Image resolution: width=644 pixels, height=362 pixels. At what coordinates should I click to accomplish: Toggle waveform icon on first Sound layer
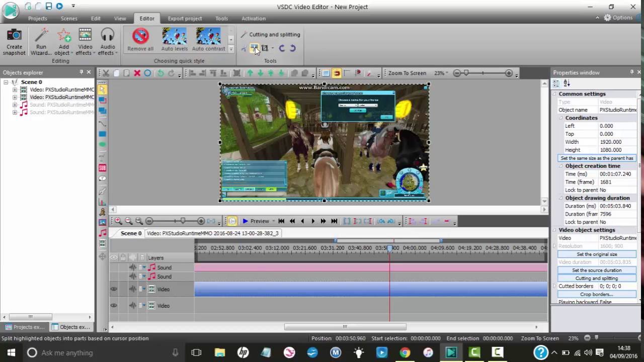pos(133,267)
